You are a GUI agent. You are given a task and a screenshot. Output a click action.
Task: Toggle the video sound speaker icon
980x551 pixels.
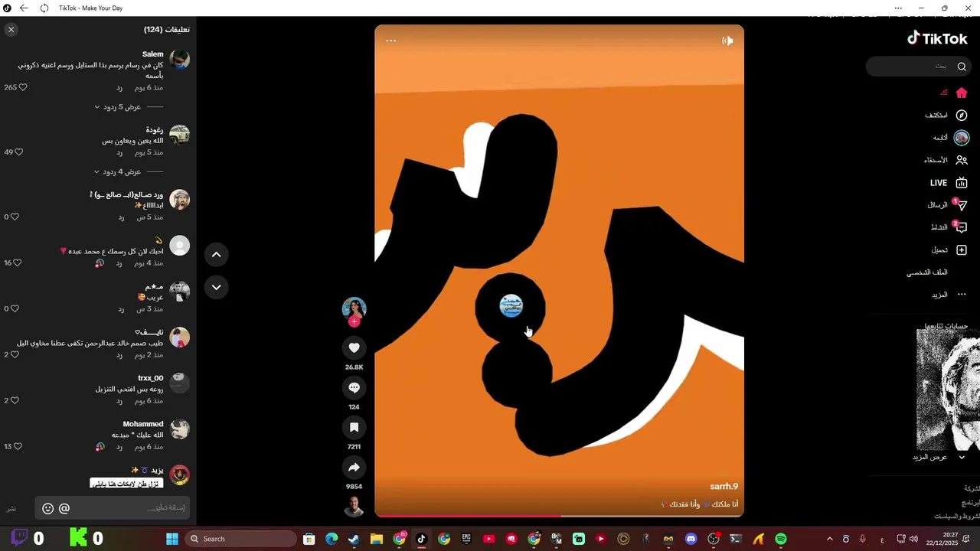(727, 41)
